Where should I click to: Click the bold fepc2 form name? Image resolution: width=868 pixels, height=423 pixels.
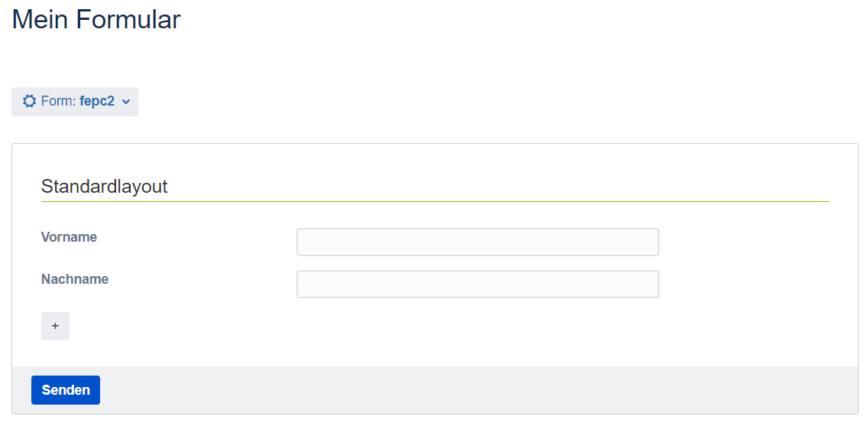click(96, 101)
